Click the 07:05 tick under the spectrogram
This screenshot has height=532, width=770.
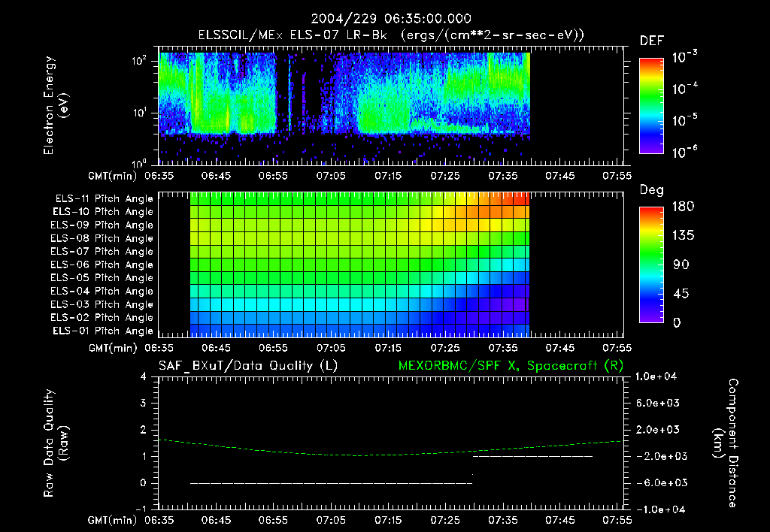click(x=331, y=176)
